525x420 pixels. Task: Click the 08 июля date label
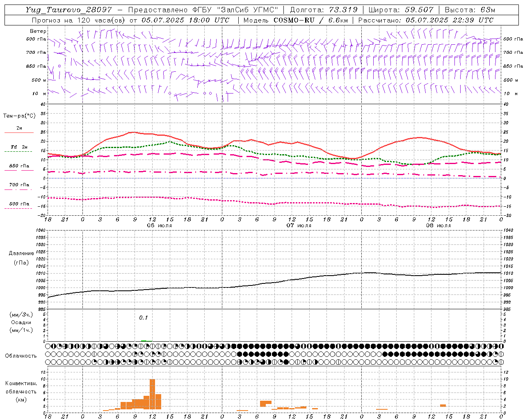(438, 226)
